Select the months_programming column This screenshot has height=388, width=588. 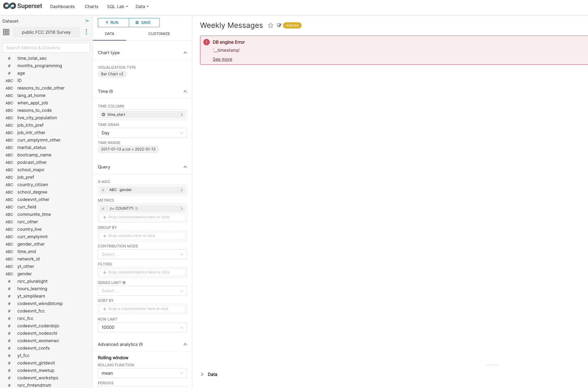[x=40, y=66]
